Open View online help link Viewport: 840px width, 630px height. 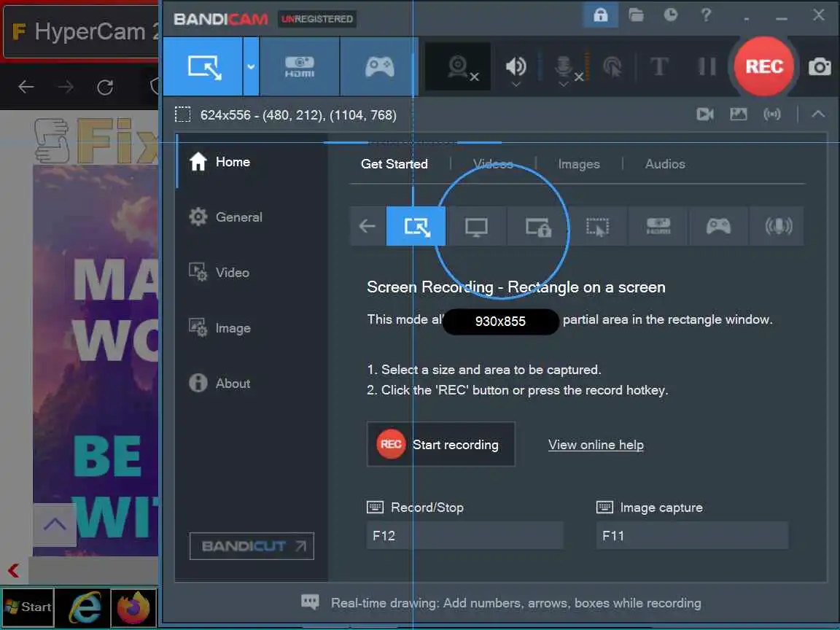coord(596,445)
